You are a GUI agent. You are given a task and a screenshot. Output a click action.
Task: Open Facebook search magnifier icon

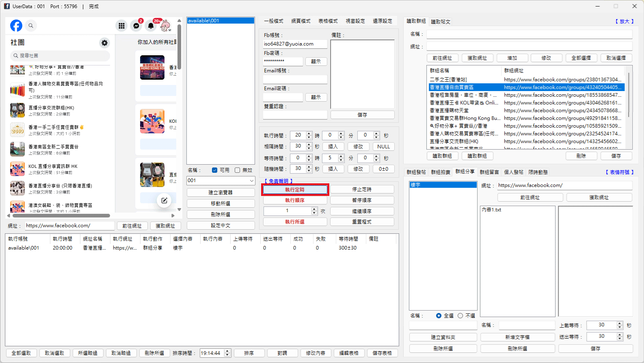point(31,26)
